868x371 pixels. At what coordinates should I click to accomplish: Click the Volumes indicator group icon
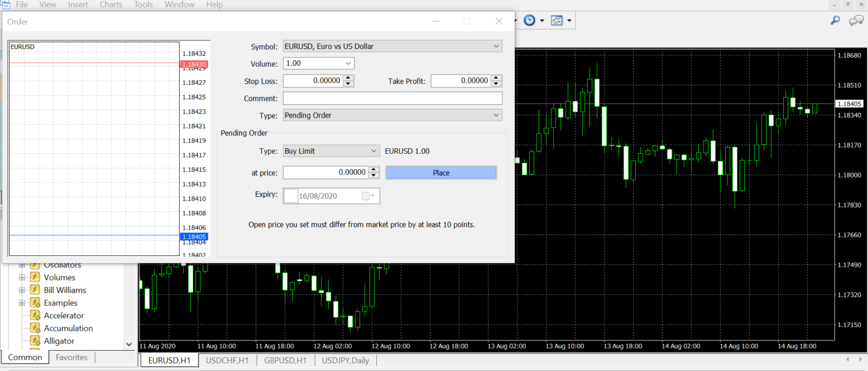(x=34, y=277)
